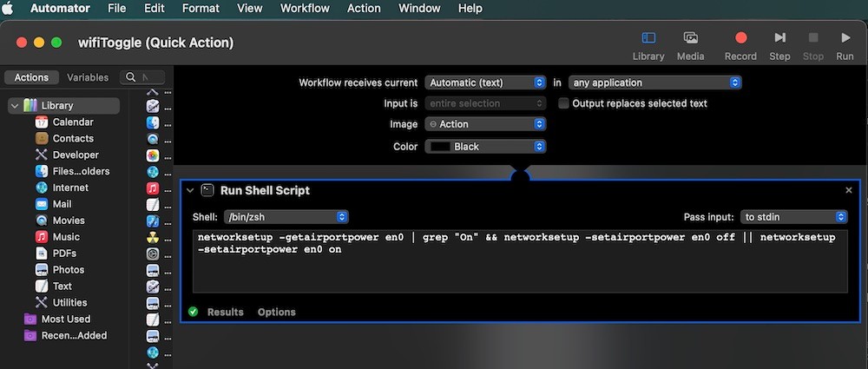
Task: Open the Edit menu
Action: point(154,9)
